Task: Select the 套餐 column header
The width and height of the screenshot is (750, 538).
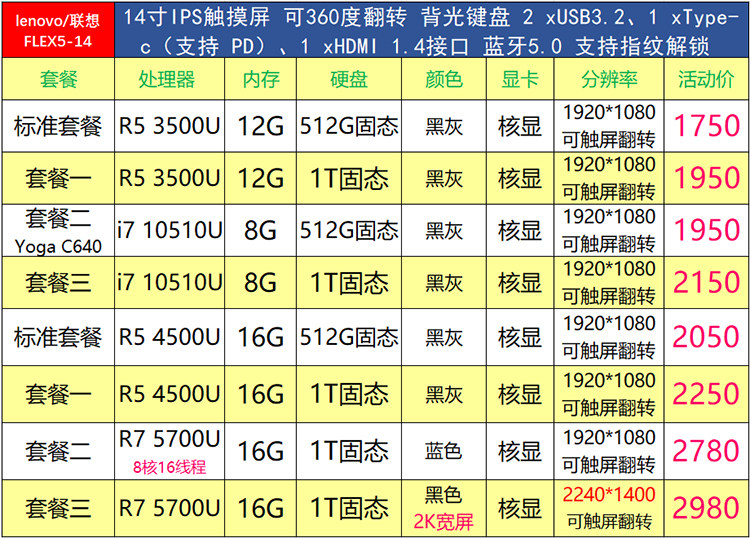Action: [58, 79]
